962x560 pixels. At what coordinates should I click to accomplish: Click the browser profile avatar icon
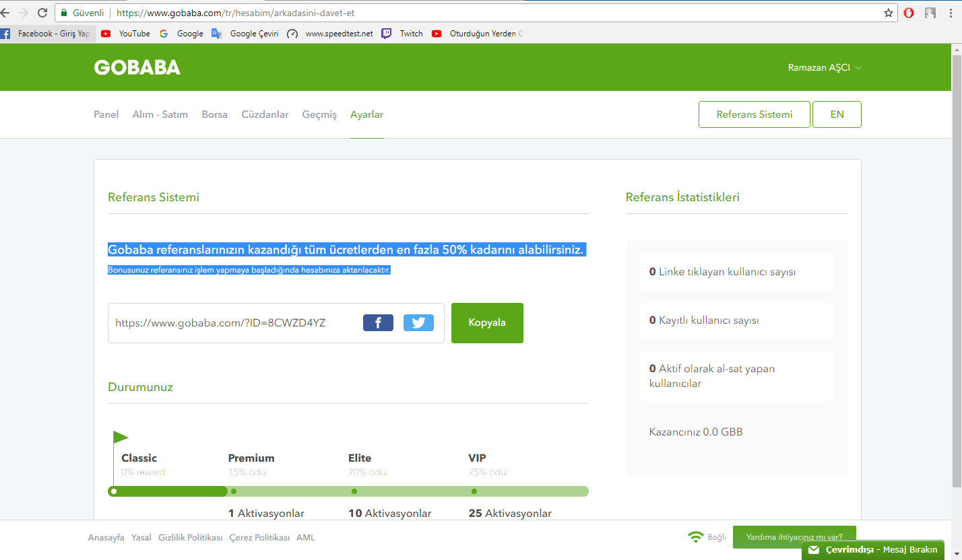coord(930,13)
